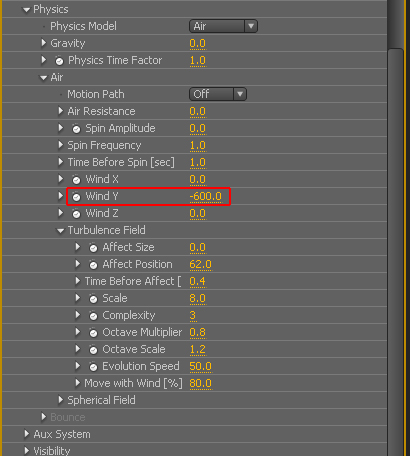Click the Gravity value 0.0
Viewport: 410px width, 456px height.
point(198,43)
